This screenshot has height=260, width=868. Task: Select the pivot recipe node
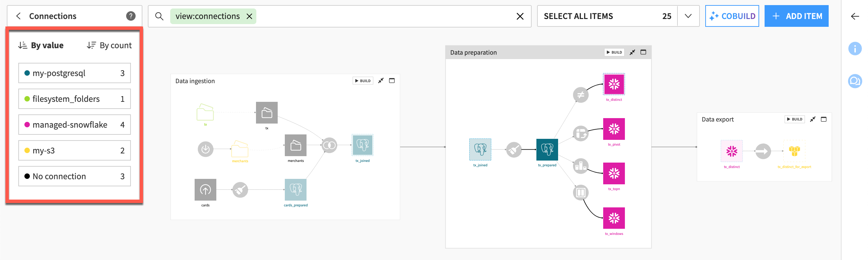pyautogui.click(x=581, y=133)
